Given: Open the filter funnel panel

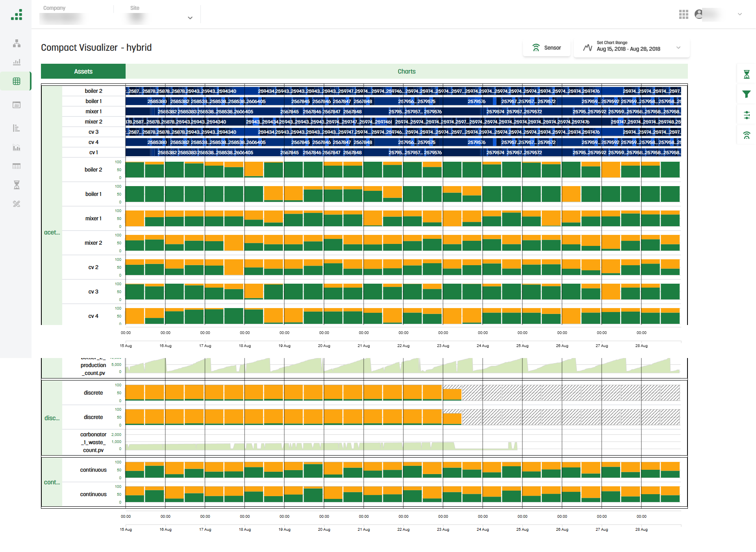Looking at the screenshot, I should click(746, 94).
